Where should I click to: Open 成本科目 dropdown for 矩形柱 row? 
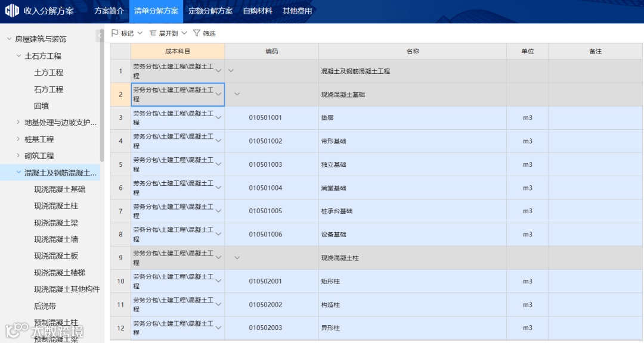pyautogui.click(x=218, y=281)
